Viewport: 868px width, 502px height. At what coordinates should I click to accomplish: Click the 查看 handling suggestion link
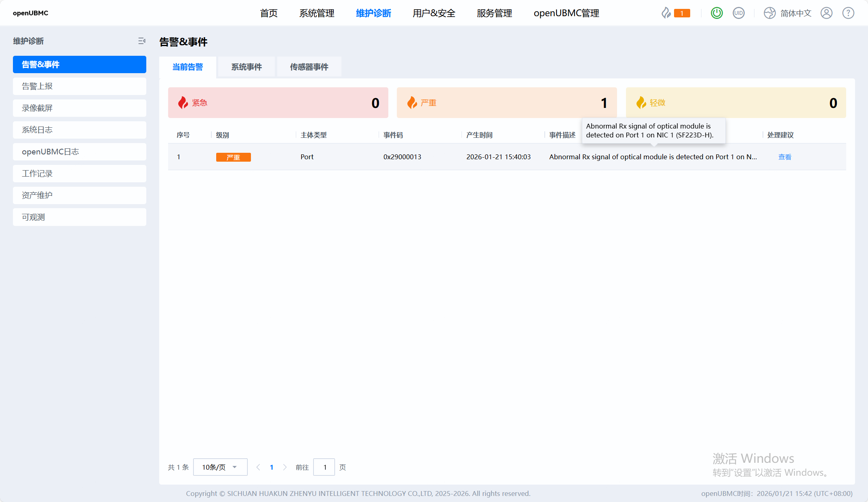pyautogui.click(x=785, y=157)
